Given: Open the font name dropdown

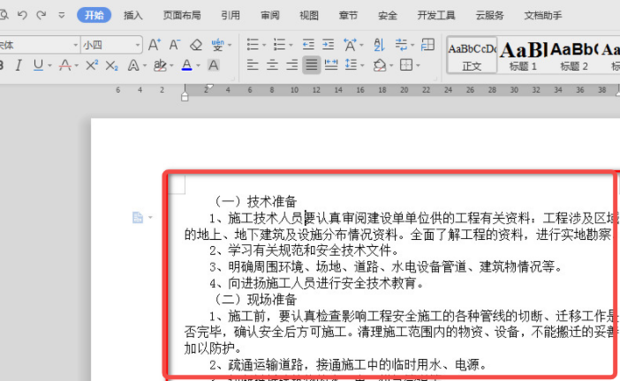Looking at the screenshot, I should coord(76,45).
